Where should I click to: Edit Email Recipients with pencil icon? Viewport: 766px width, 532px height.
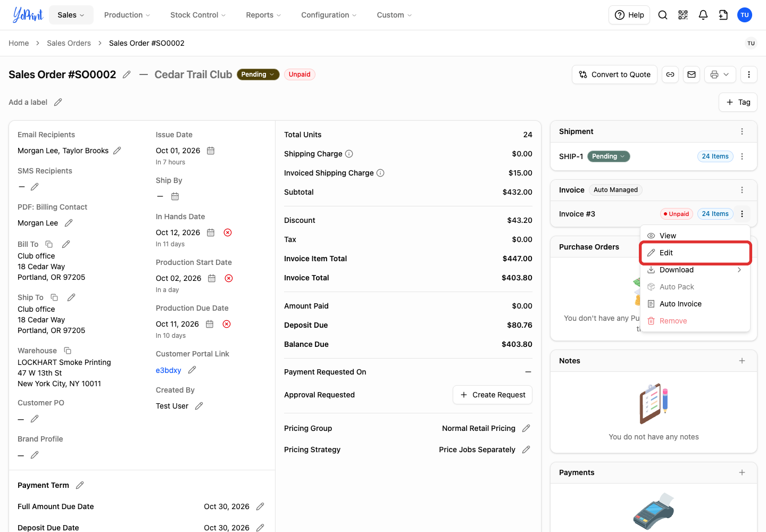point(117,151)
